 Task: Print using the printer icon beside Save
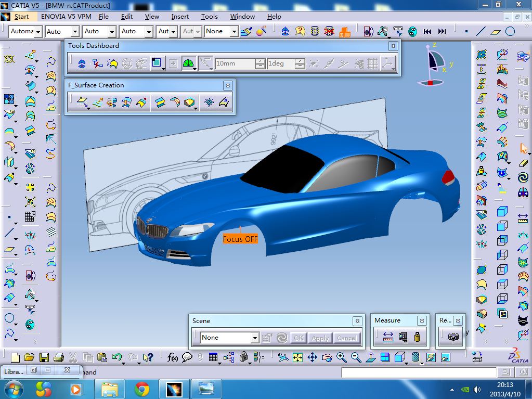(x=59, y=357)
